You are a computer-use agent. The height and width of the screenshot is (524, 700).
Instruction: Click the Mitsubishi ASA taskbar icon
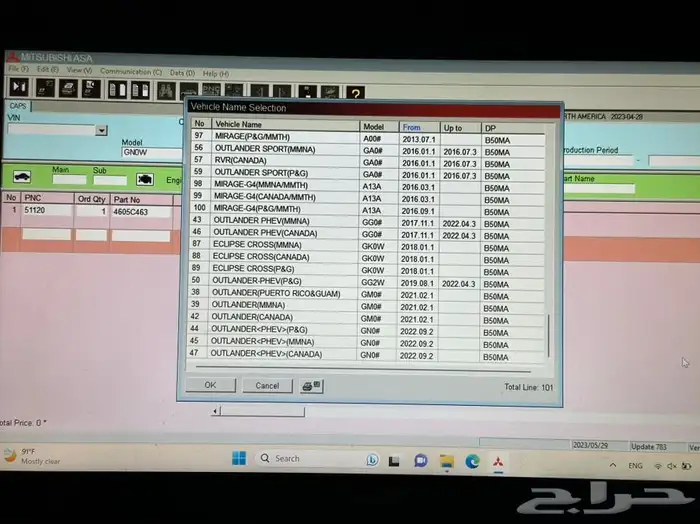499,460
